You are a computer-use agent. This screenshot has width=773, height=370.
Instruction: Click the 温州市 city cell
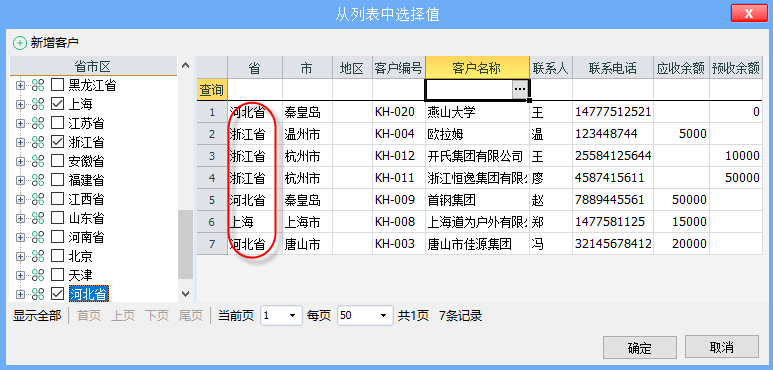click(x=307, y=134)
